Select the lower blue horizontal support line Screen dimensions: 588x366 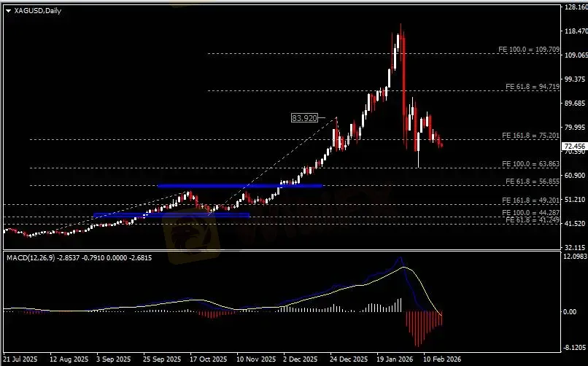point(171,215)
